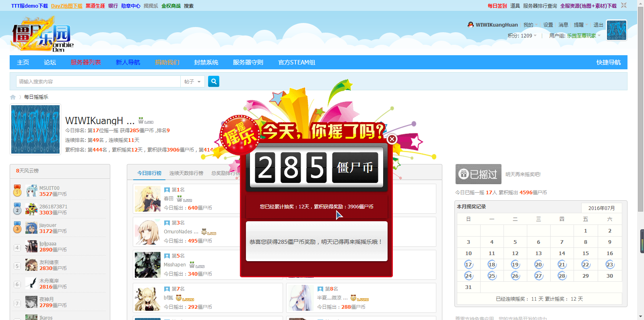Click the 退出 logout link
Image resolution: width=644 pixels, height=320 pixels.
599,25
